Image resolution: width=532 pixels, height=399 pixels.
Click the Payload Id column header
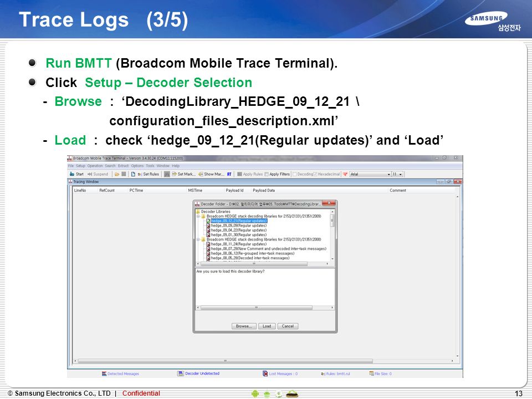[x=234, y=190]
